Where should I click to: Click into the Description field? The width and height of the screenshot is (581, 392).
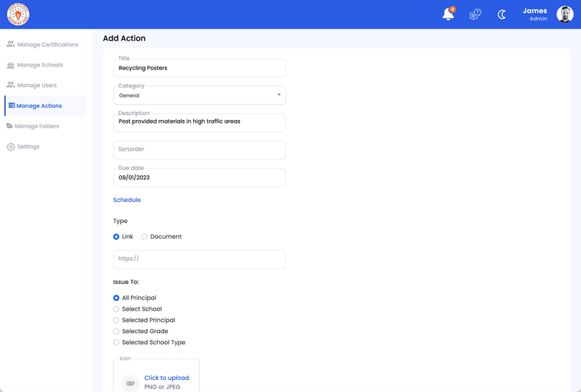199,123
